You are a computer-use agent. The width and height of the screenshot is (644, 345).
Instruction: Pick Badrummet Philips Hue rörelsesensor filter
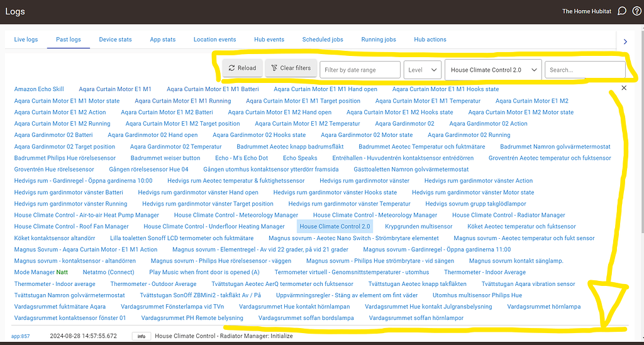[65, 158]
